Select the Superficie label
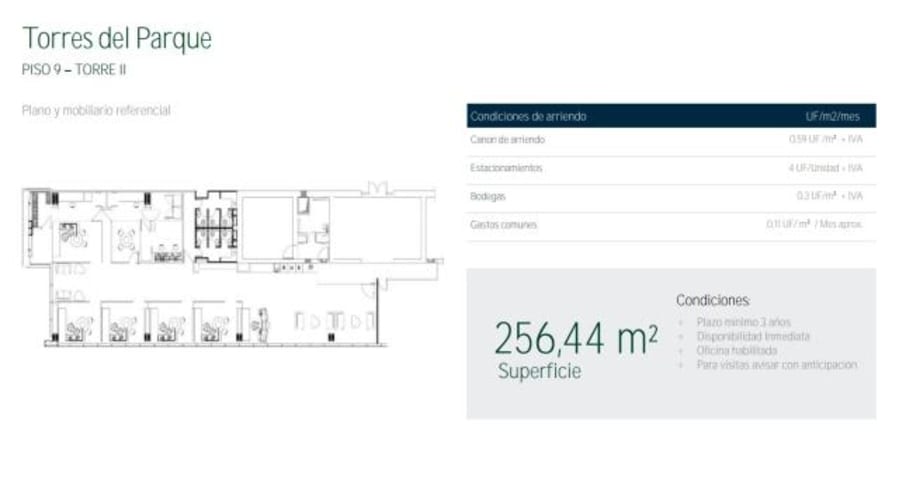Viewport: 899px width, 500px height. click(539, 372)
